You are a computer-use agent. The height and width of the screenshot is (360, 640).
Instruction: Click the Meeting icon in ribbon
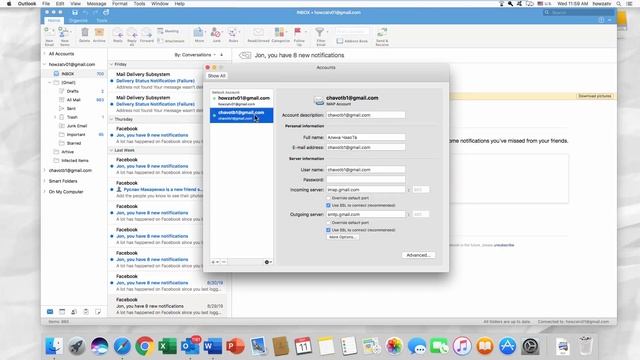pos(160,31)
